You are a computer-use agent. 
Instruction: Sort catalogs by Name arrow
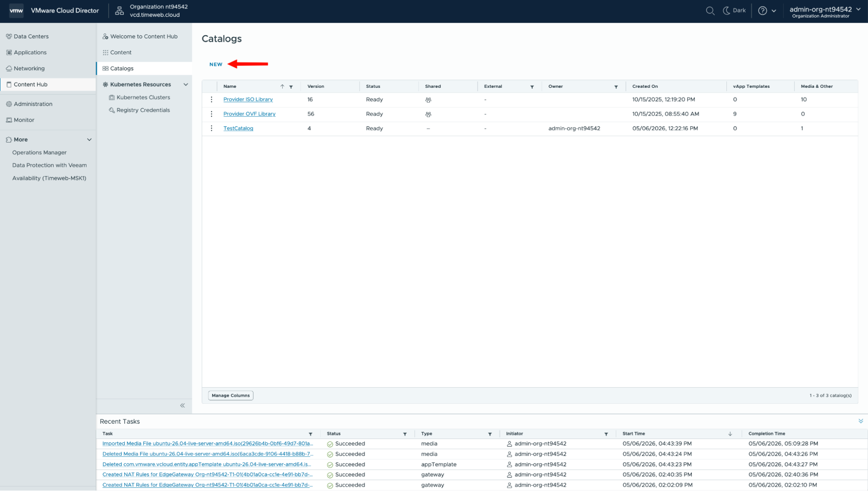pos(282,86)
